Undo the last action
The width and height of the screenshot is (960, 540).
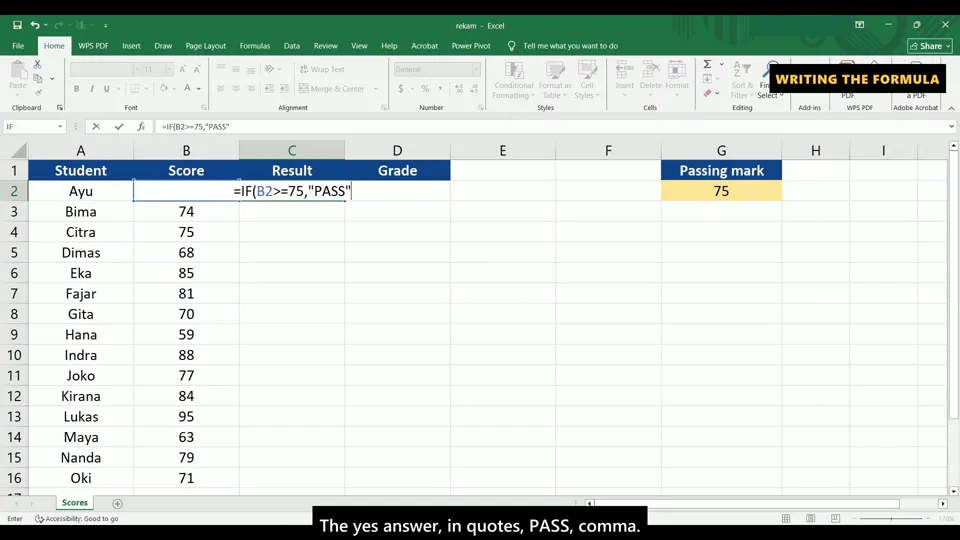click(35, 25)
